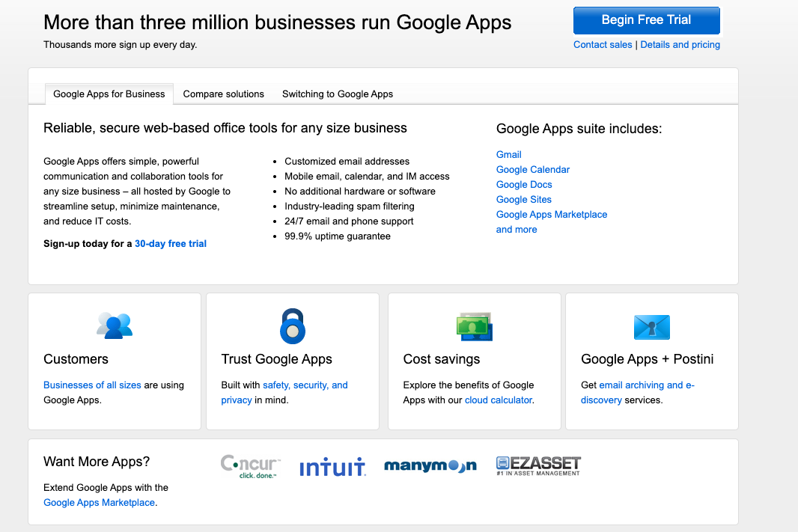This screenshot has width=798, height=532.
Task: Click the blue padlock Trust icon
Action: 293,326
